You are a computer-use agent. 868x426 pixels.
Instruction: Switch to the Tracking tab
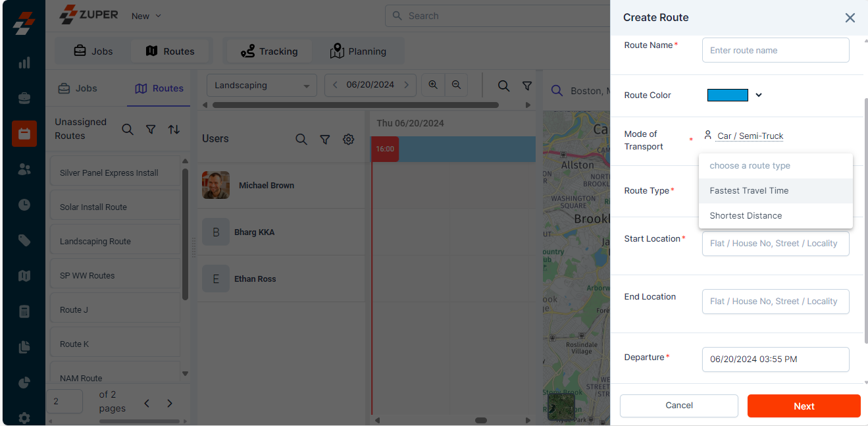click(269, 51)
